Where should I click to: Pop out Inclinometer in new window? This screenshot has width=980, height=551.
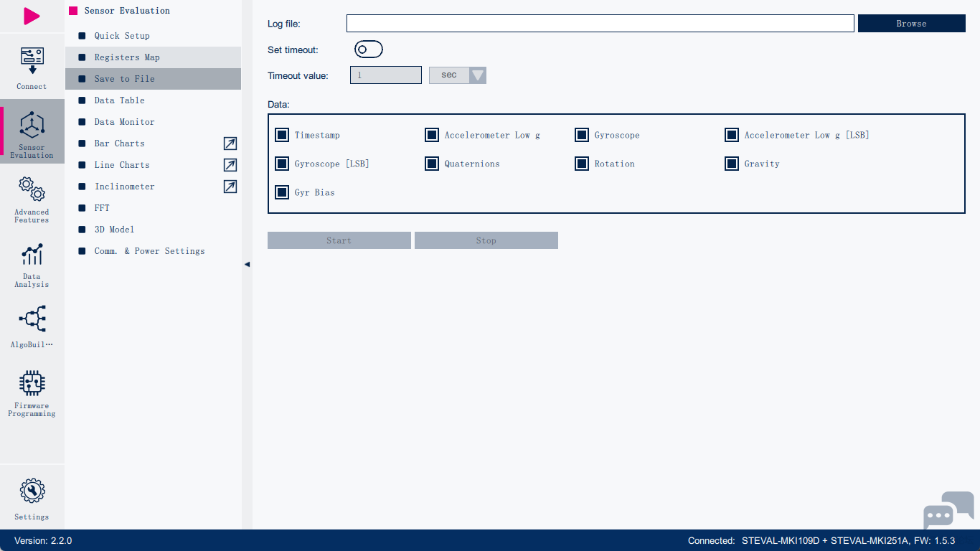(230, 187)
